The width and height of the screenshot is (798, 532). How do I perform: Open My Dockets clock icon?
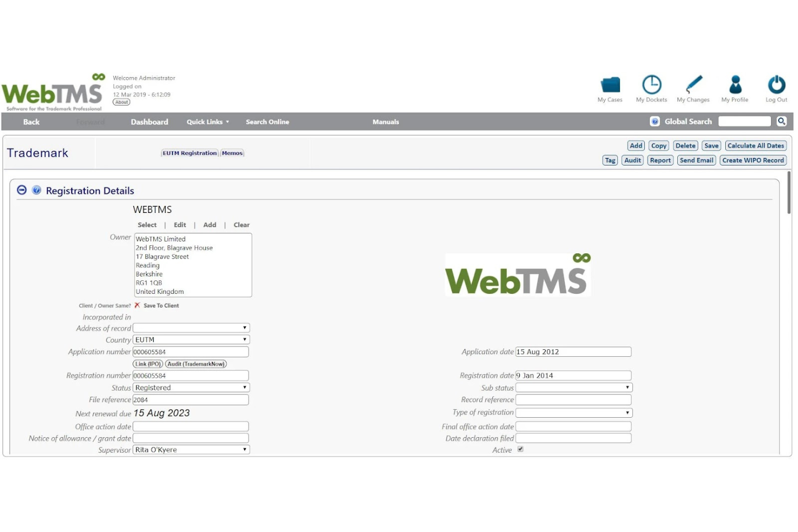tap(651, 85)
